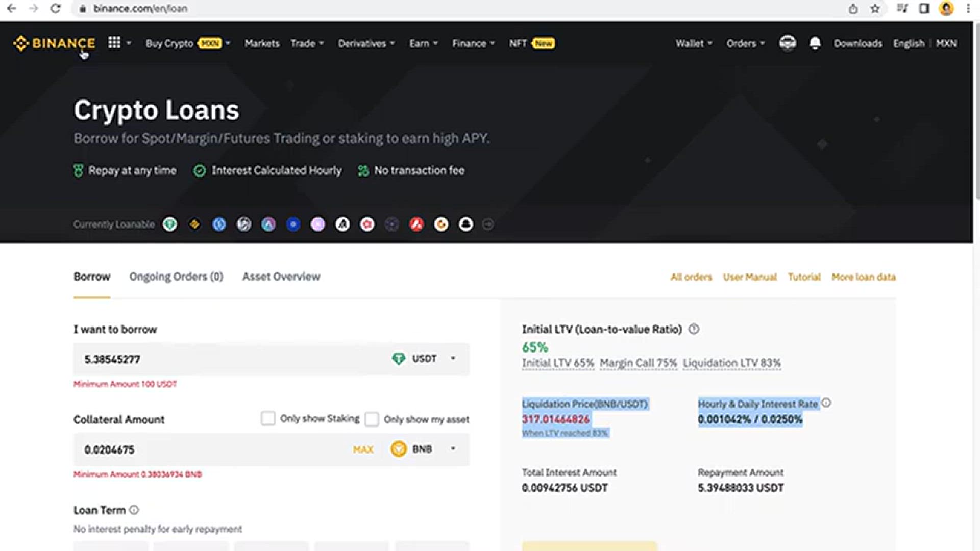Click the profile avatar icon in Binance header
Screen dimensions: 980x551
click(x=788, y=43)
